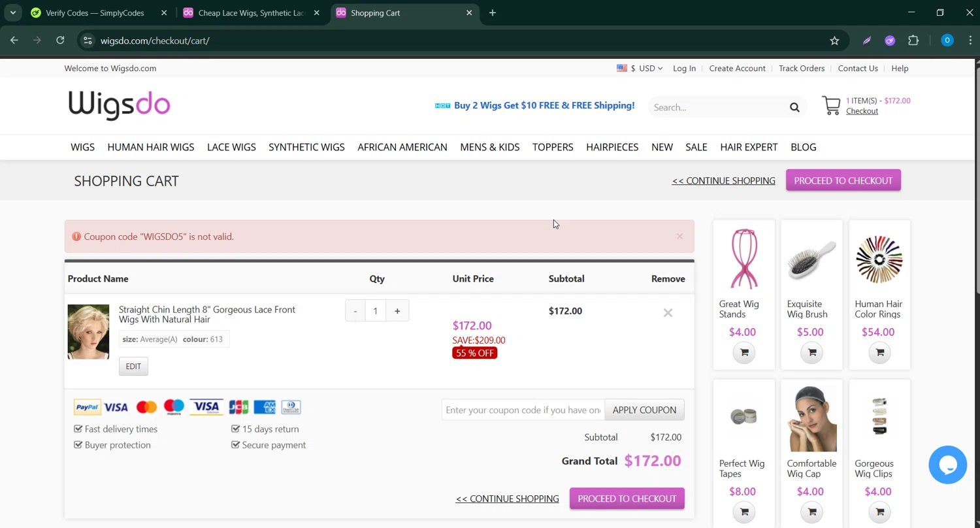Open the TOPPERS menu
The width and height of the screenshot is (980, 528).
coord(553,147)
